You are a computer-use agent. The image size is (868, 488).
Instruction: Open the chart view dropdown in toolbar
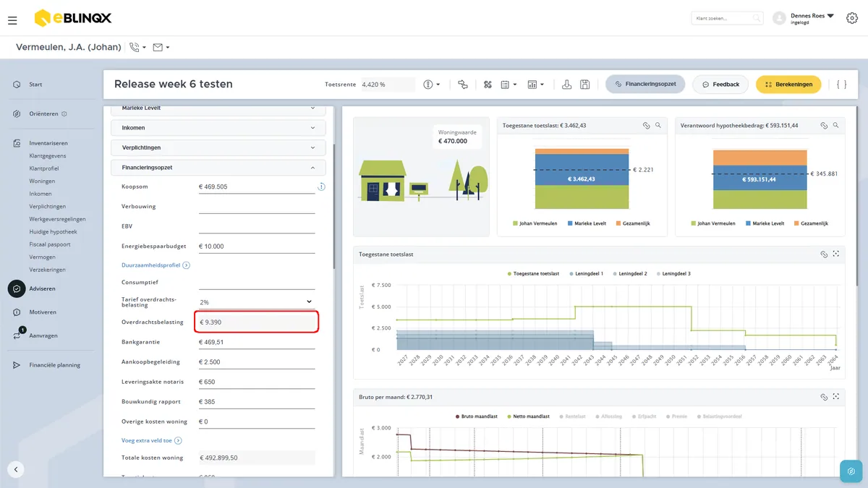[536, 85]
